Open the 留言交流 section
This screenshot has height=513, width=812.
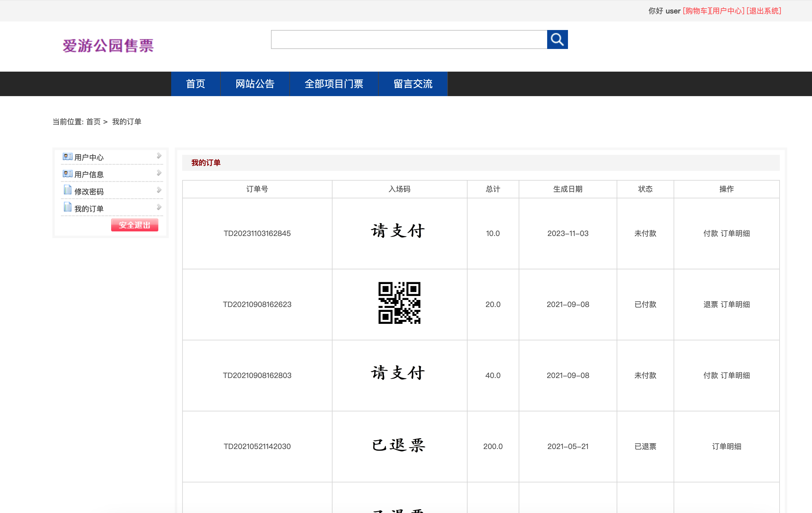[413, 84]
